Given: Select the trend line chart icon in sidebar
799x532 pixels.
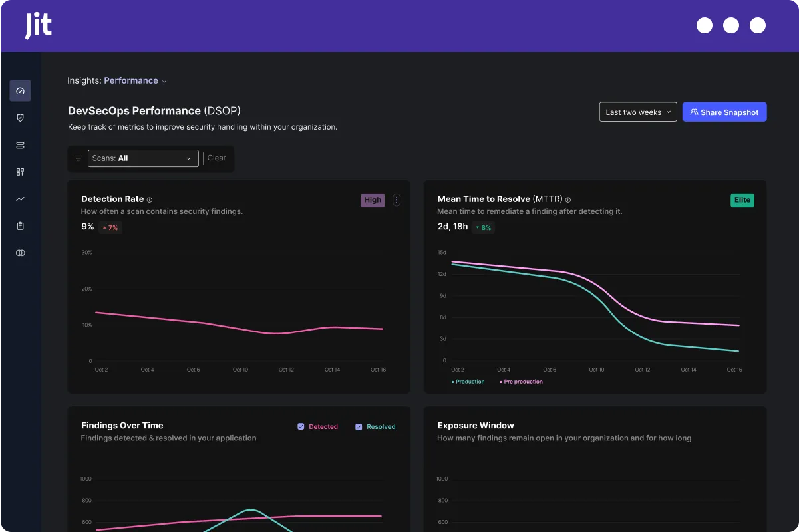Looking at the screenshot, I should 20,199.
